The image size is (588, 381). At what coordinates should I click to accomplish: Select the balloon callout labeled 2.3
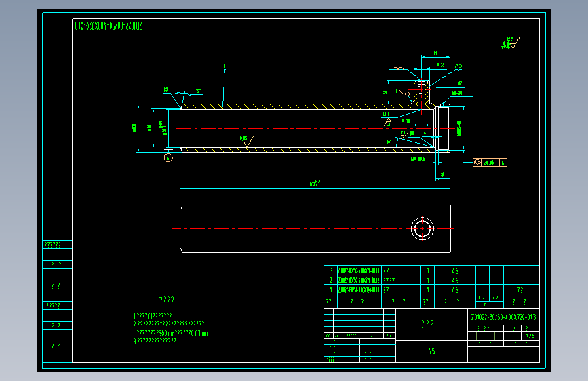458,66
